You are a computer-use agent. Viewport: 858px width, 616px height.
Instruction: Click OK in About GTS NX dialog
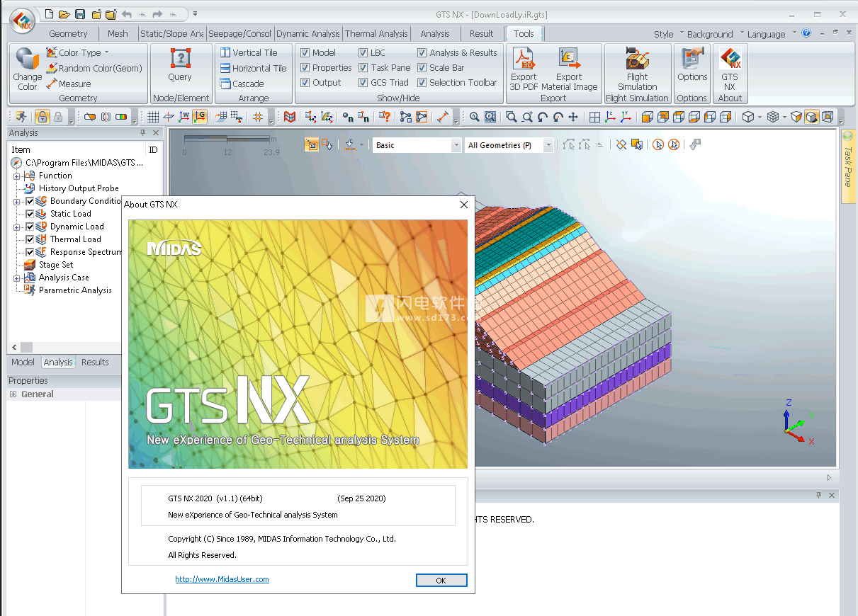pyautogui.click(x=441, y=580)
